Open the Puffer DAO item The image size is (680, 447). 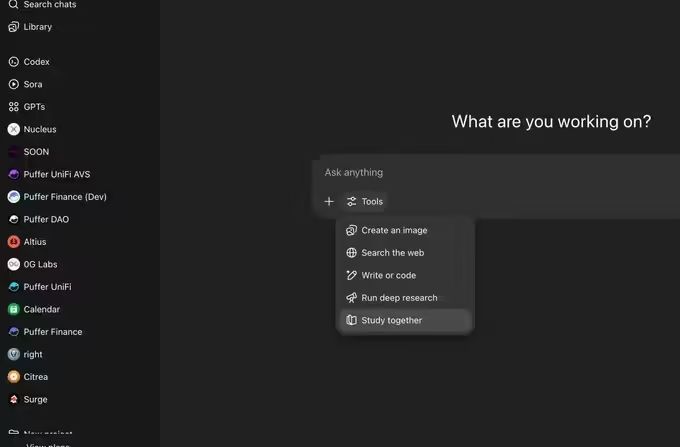(46, 219)
